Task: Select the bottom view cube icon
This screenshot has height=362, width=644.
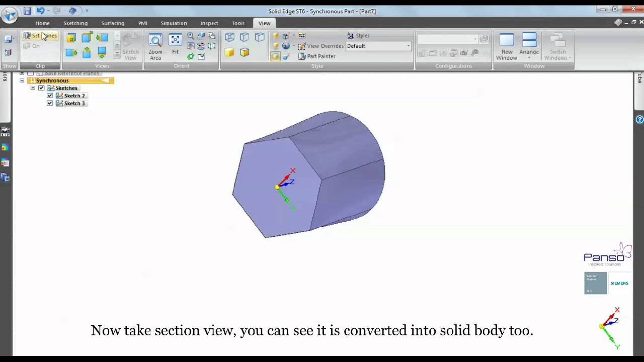Action: click(x=102, y=52)
